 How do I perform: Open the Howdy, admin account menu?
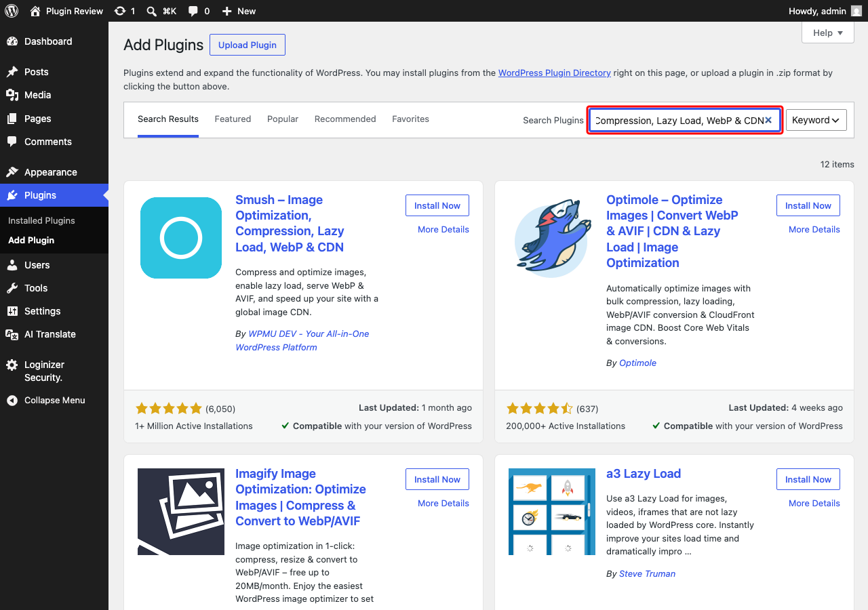click(825, 11)
